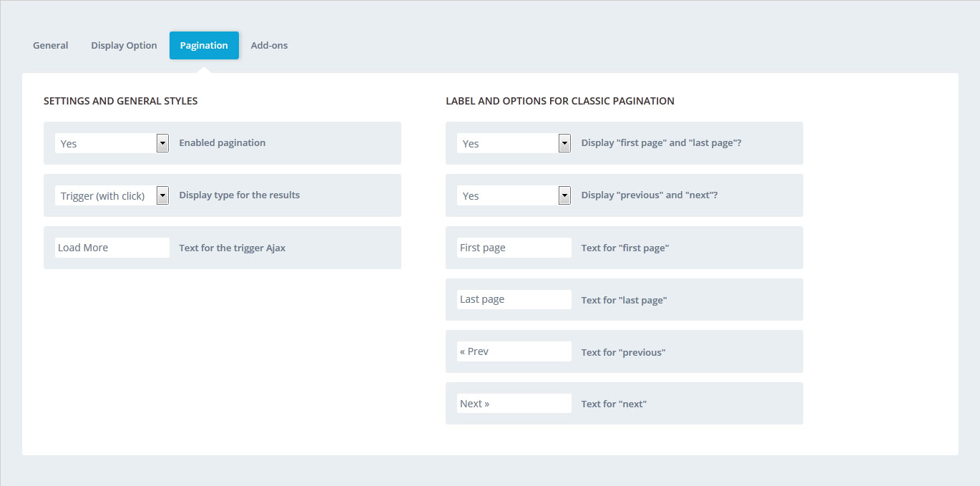
Task: Expand dropdown for displaying previous and next
Action: pos(514,195)
